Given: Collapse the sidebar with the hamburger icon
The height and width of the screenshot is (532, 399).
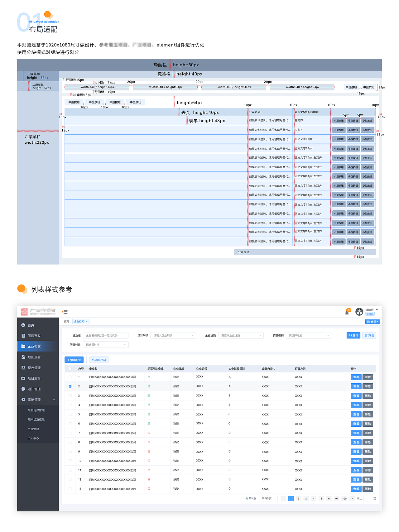Looking at the screenshot, I should [65, 312].
